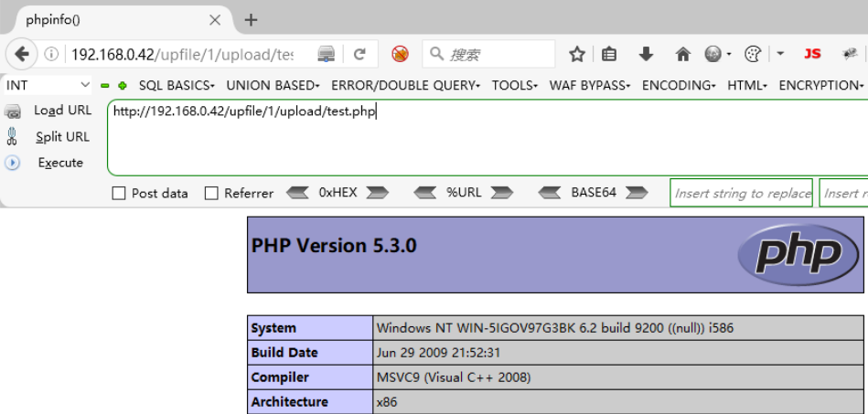
Task: Click Load URL button
Action: click(62, 111)
